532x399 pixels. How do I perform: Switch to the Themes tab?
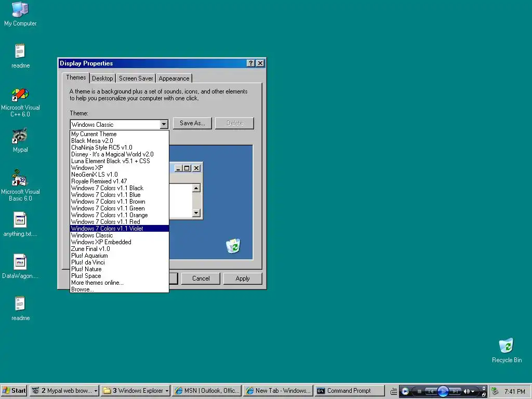(x=76, y=78)
